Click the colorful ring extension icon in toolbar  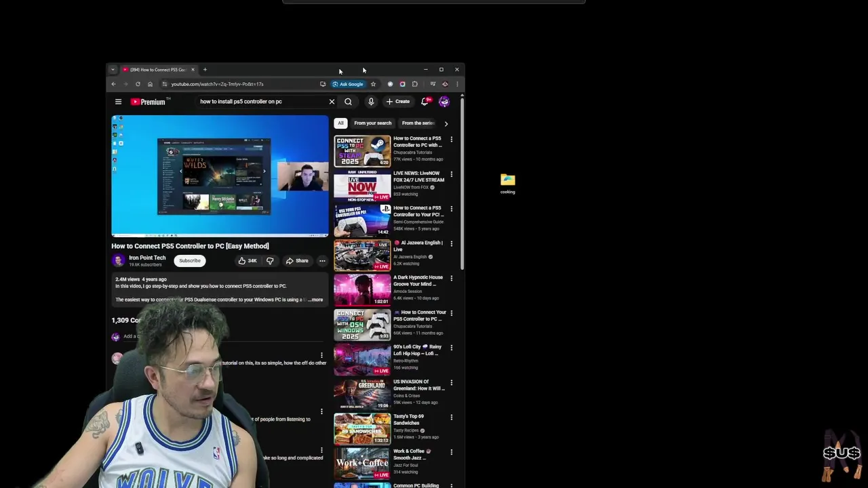(402, 84)
